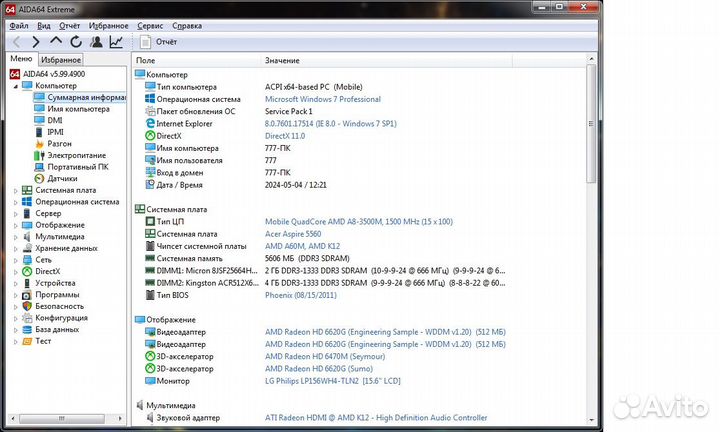Open the DirectX 11.0 link

tap(285, 136)
